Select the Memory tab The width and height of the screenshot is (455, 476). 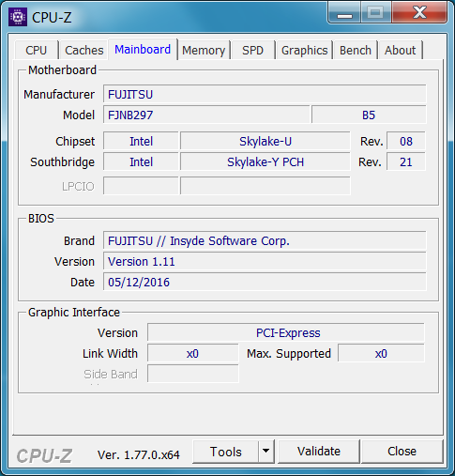(x=204, y=50)
